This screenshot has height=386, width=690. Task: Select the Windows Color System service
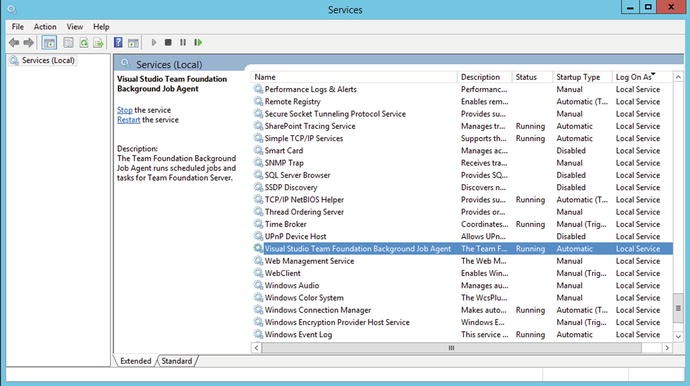(462, 298)
